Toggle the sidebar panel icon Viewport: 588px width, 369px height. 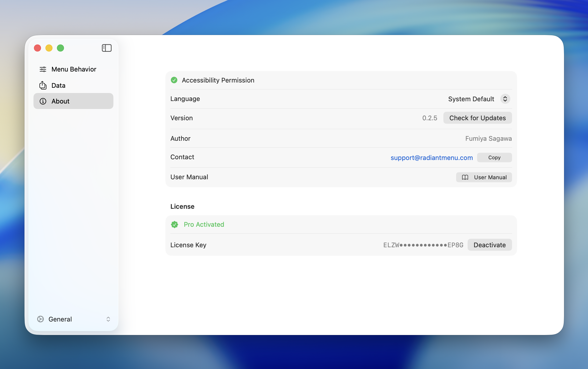[106, 48]
